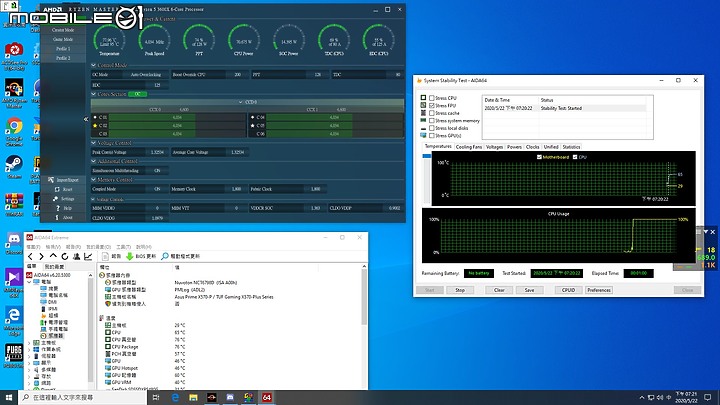Select Game Mode in Ryzen Master sidebar
This screenshot has height=405, width=720.
click(x=63, y=39)
